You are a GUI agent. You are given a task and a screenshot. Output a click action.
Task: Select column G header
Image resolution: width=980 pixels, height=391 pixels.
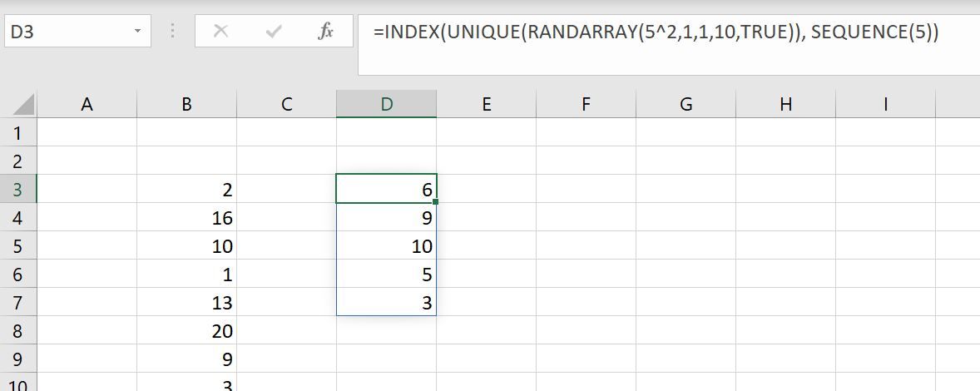686,104
